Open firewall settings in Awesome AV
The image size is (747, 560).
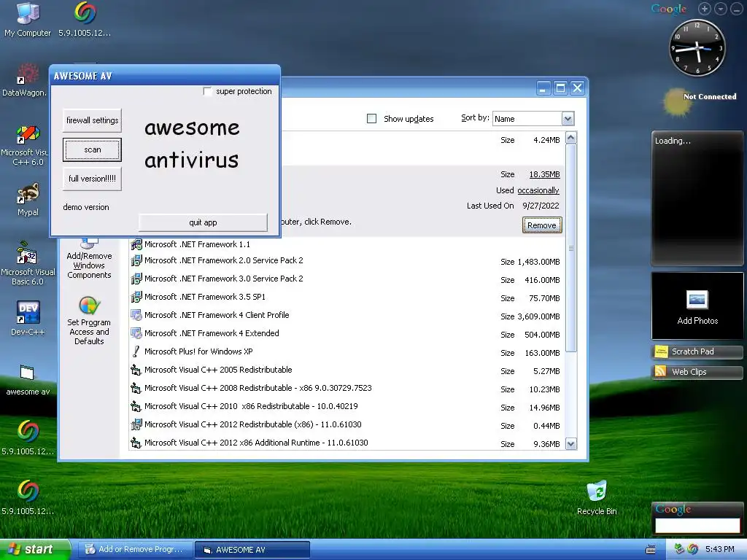tap(92, 120)
